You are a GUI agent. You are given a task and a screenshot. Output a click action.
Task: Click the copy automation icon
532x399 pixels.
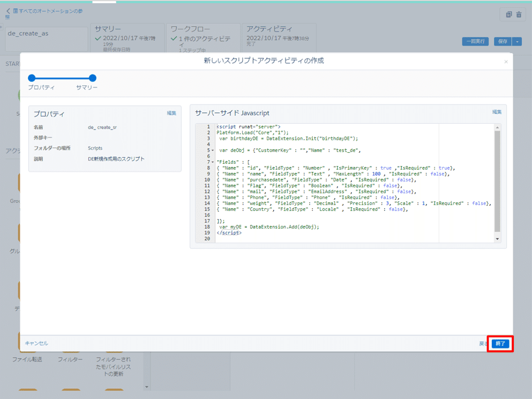point(508,14)
